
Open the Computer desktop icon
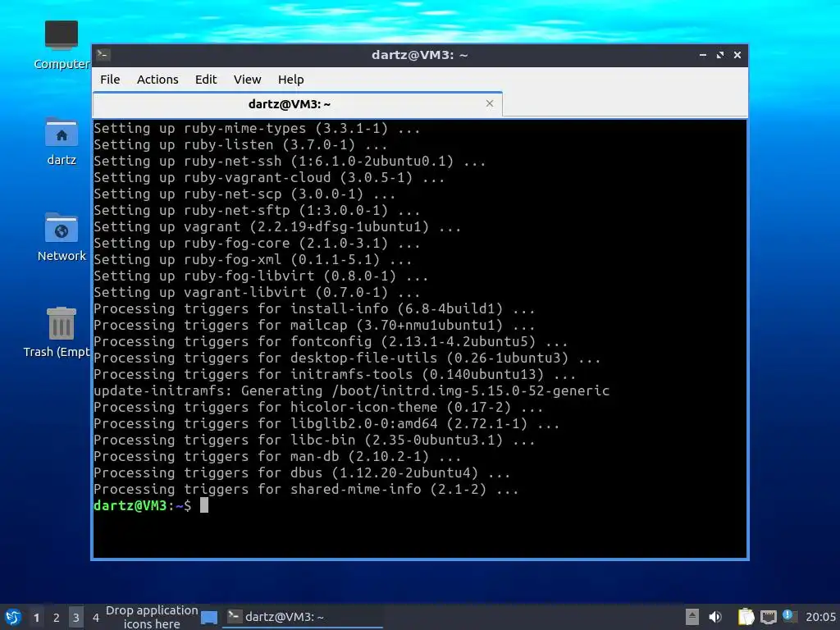pyautogui.click(x=61, y=46)
